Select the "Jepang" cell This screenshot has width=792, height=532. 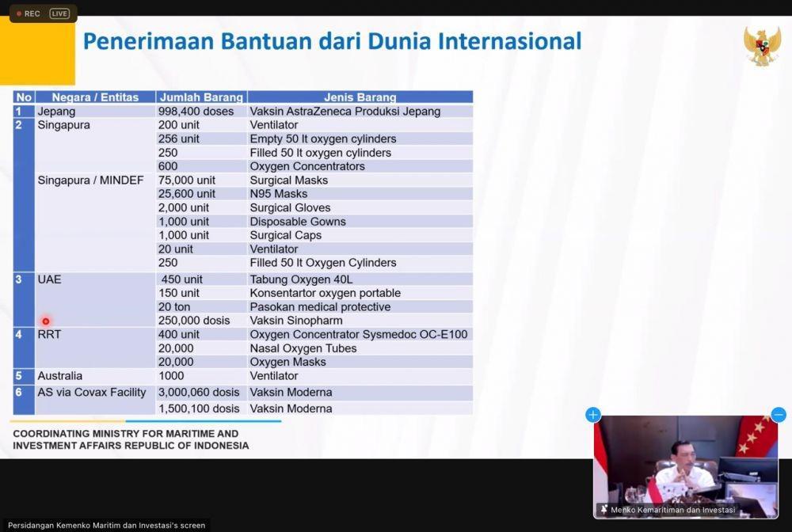[95, 111]
